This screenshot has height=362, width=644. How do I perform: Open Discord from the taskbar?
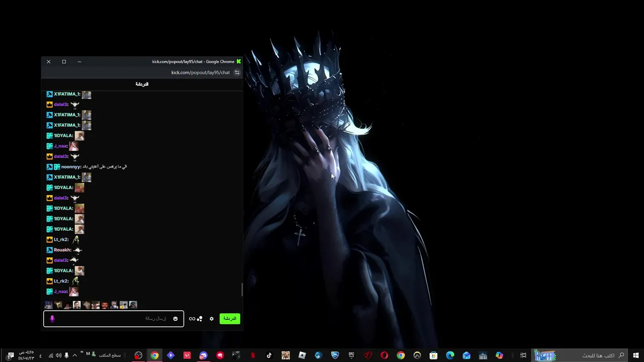point(203,355)
